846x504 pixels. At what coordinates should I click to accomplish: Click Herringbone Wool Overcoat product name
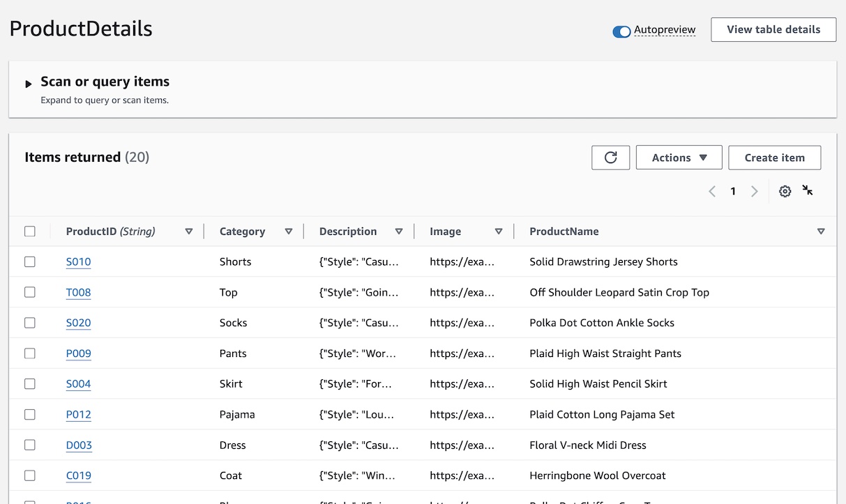click(x=598, y=475)
